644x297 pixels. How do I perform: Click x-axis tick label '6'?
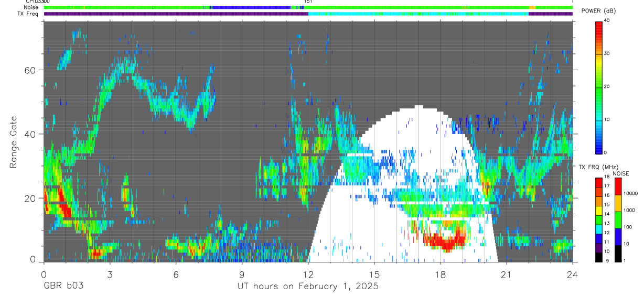(x=176, y=274)
